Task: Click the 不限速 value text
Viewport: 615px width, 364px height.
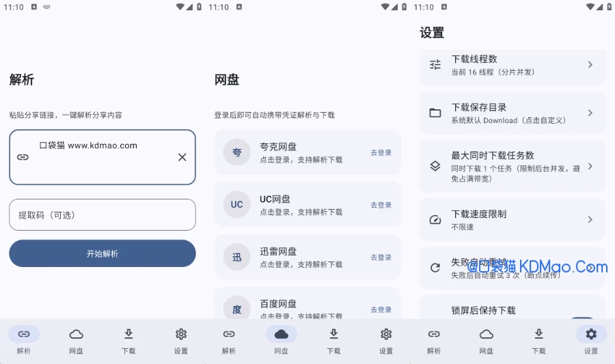Action: [463, 227]
